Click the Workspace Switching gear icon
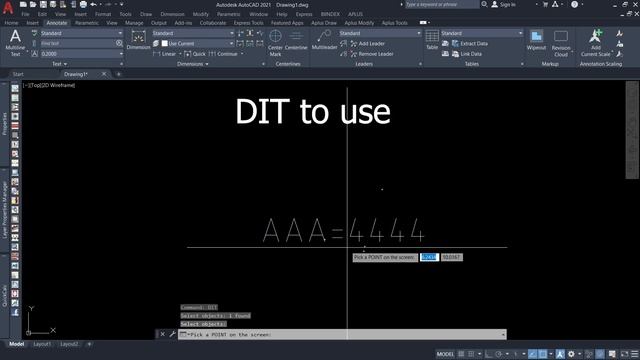This screenshot has height=360, width=640. (571, 354)
